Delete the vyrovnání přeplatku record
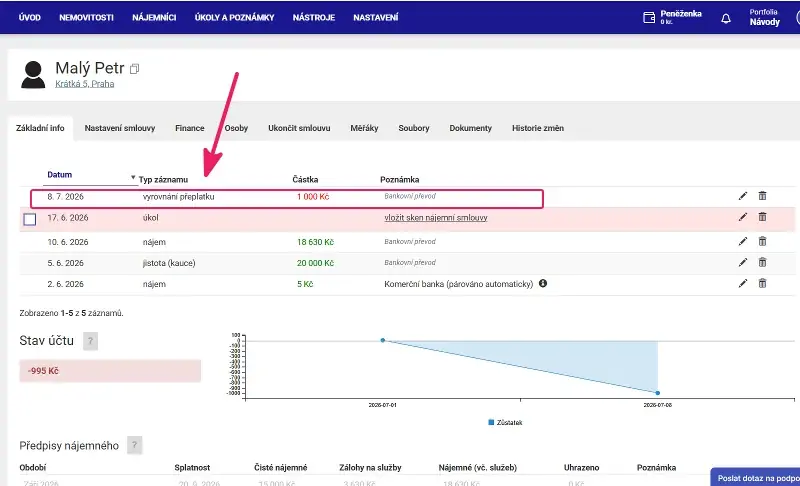 point(762,196)
